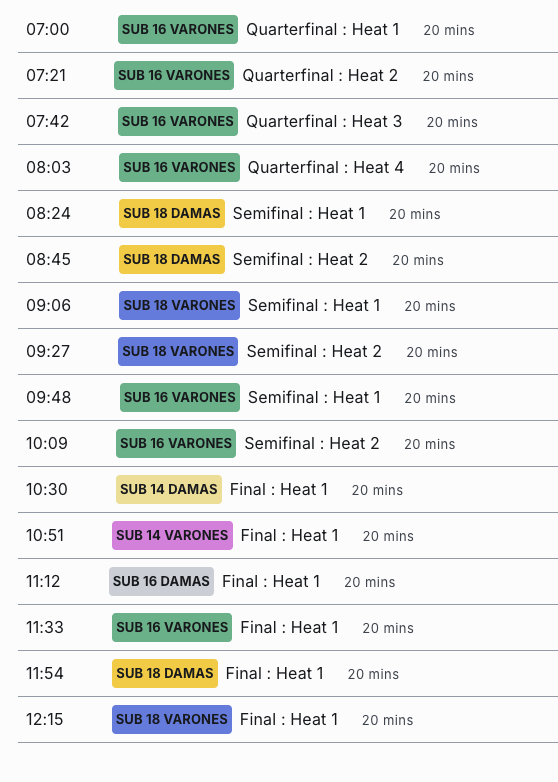This screenshot has height=782, width=558.
Task: Open SUB 16 VARONES Final : Heat 1
Action: pos(289,627)
